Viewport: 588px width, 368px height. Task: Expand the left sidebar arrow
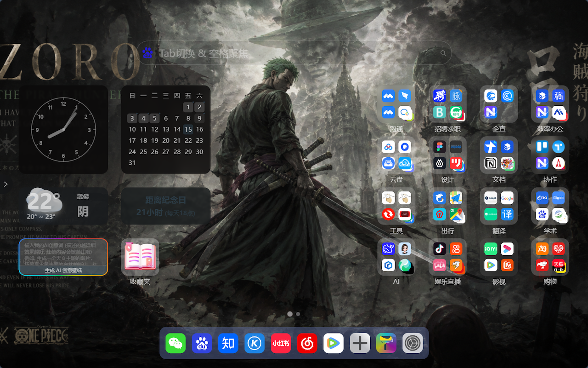6,184
